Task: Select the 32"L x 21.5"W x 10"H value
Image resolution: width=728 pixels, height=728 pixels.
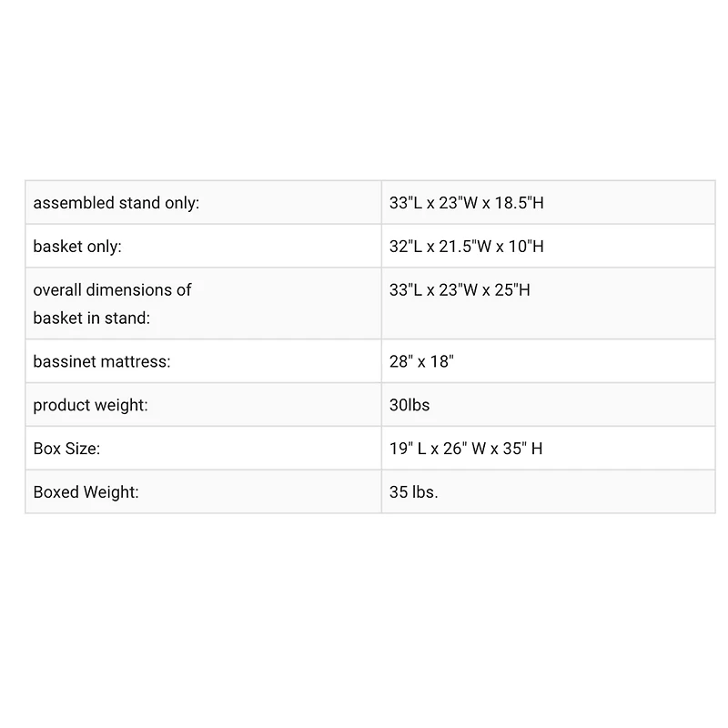Action: 466,247
